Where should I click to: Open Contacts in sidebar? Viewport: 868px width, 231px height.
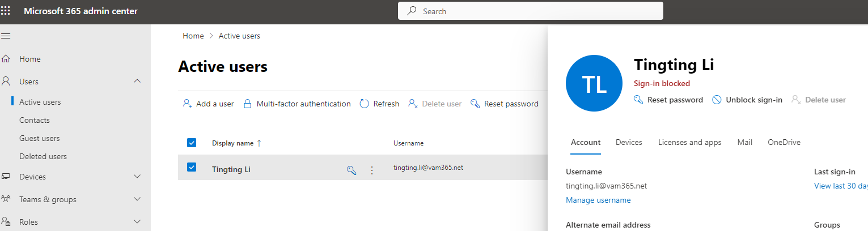(x=35, y=120)
